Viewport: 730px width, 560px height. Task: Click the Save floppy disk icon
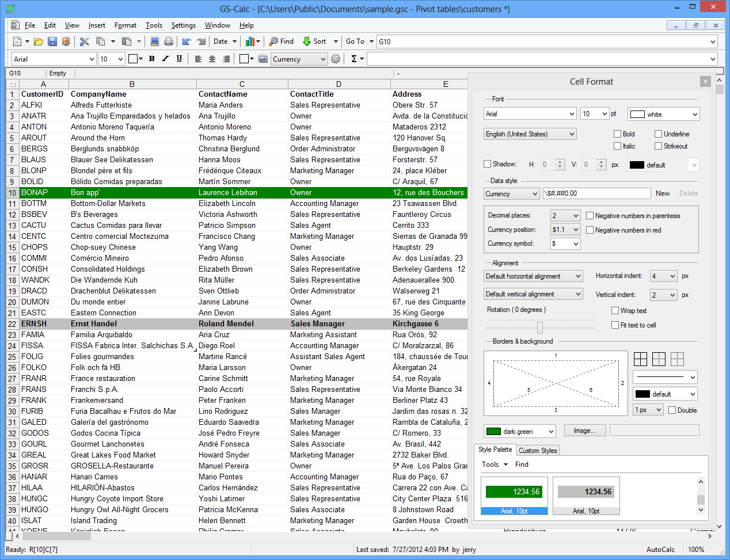(52, 41)
